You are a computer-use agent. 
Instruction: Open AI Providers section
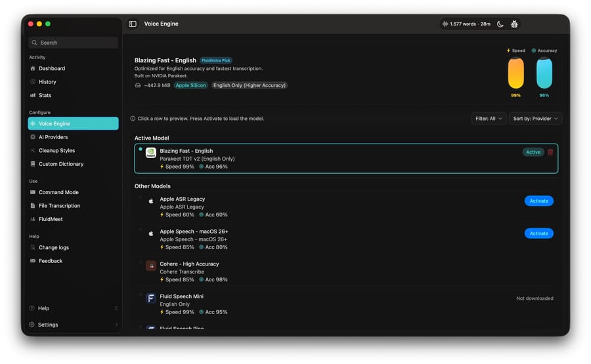tap(73, 137)
